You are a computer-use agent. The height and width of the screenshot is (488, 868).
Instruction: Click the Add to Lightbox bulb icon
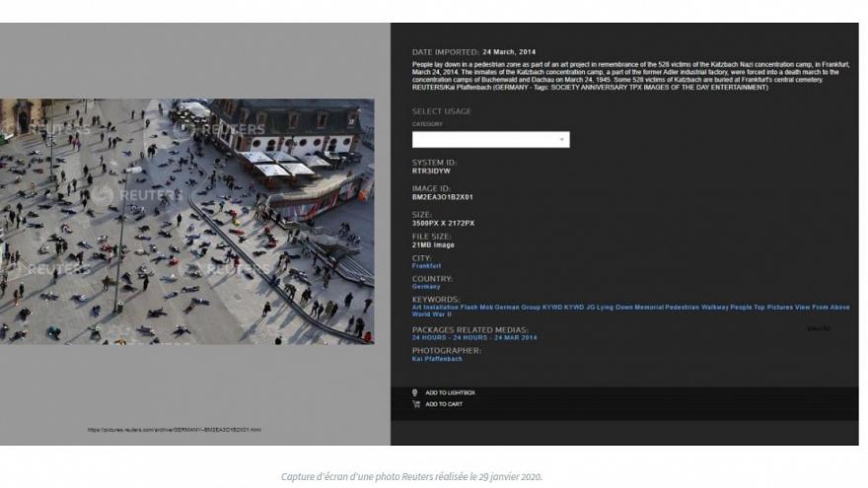(x=415, y=392)
